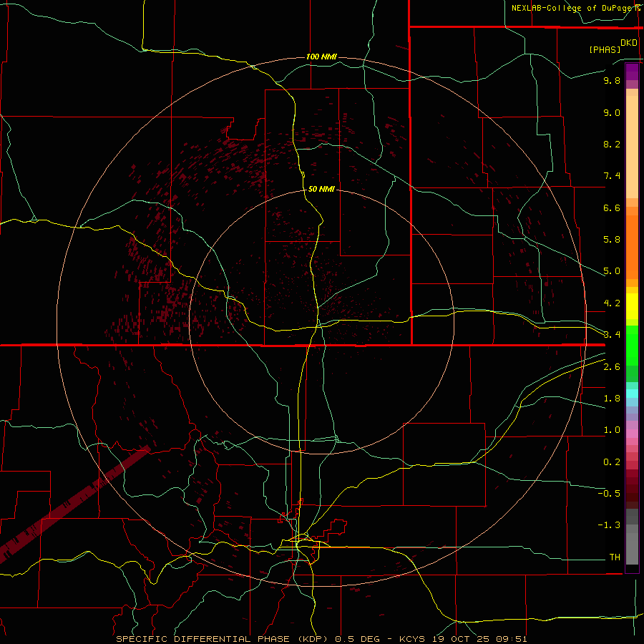644x644 pixels.
Task: Pick the cyan segment of the color bar
Action: pos(632,394)
